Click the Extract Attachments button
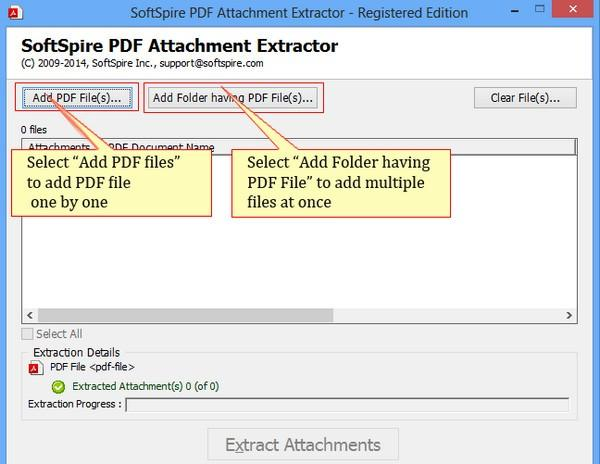Viewport: 600px width, 464px height. pyautogui.click(x=303, y=444)
